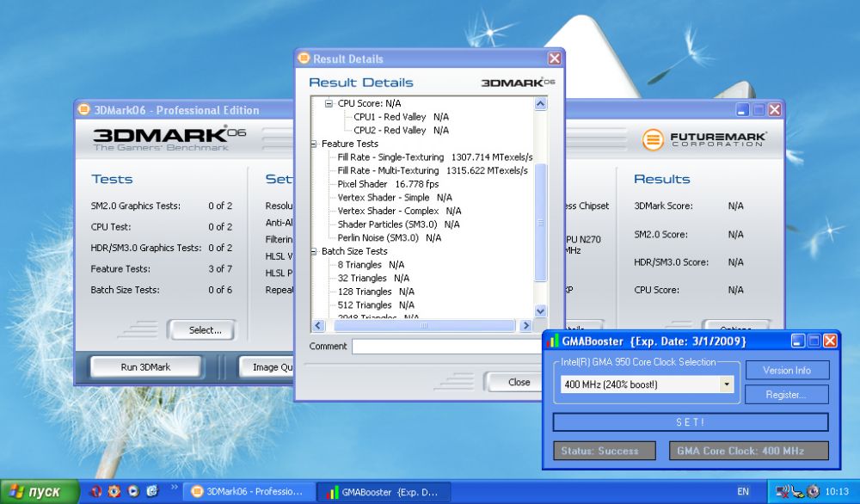Click the horizontal scrollbar left arrow

click(x=318, y=325)
